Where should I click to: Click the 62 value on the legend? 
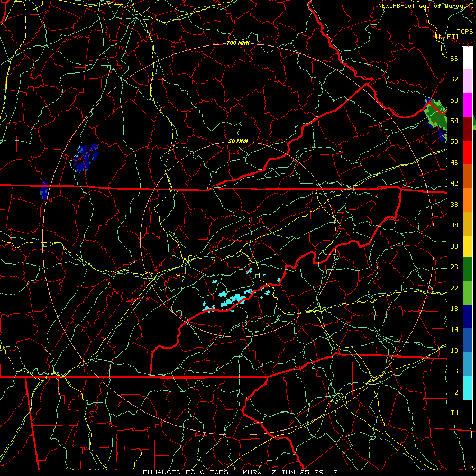click(x=454, y=79)
